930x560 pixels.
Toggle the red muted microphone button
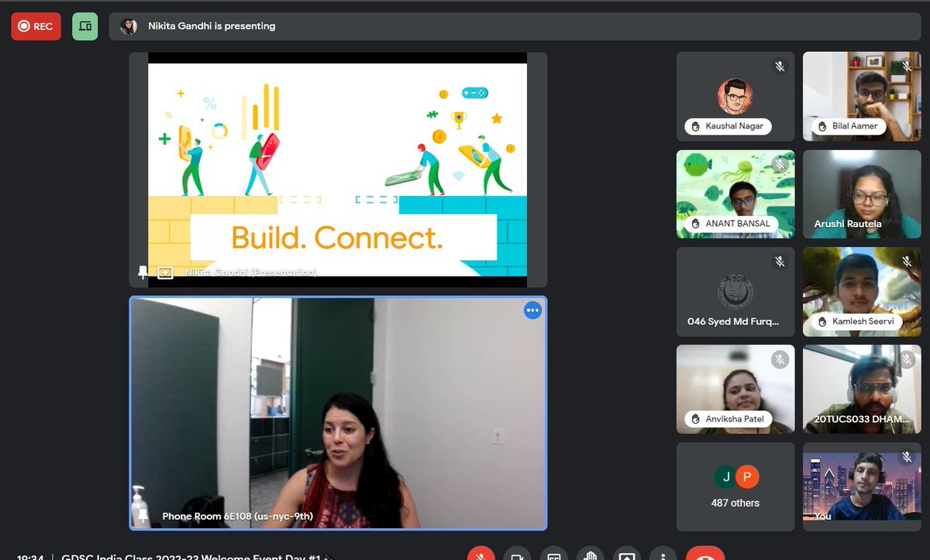coord(481,554)
